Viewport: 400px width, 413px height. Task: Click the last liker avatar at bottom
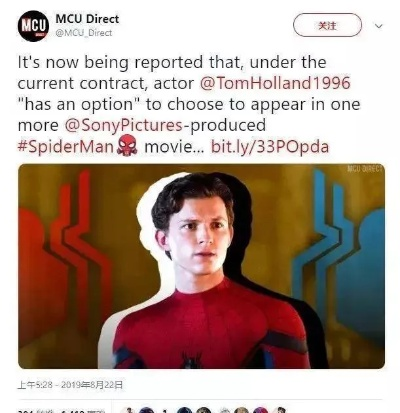280,410
